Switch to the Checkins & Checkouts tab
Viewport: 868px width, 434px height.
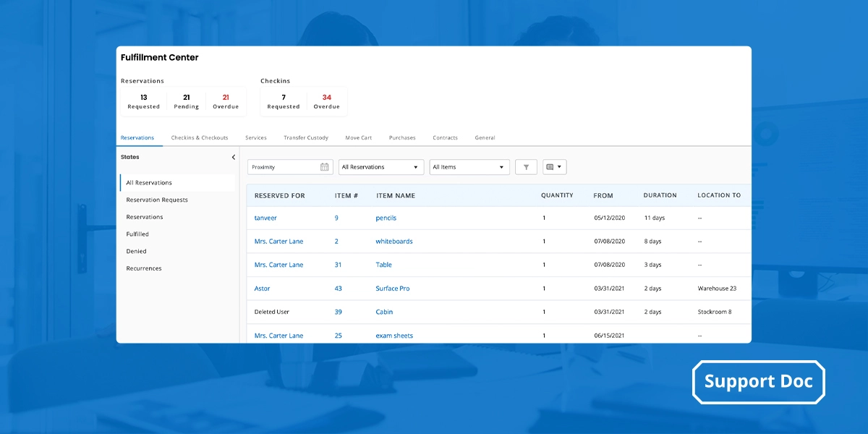click(x=198, y=137)
